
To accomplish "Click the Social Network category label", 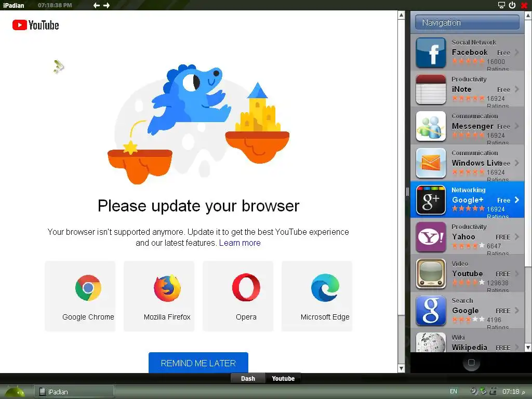I will (x=474, y=43).
